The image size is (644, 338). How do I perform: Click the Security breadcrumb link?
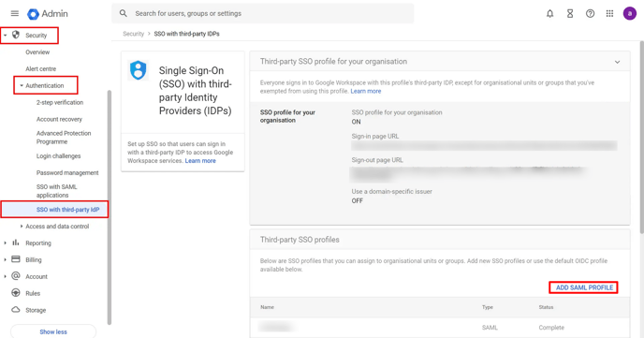(133, 34)
